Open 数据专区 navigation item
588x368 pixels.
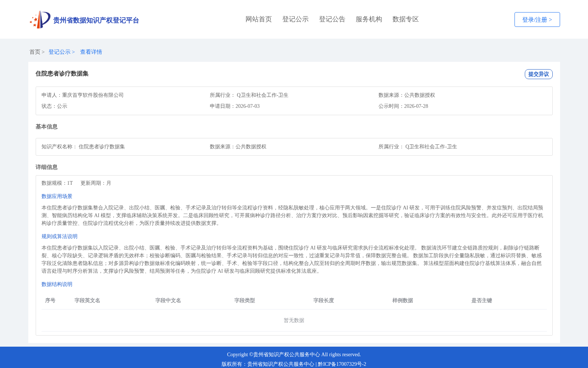(406, 19)
